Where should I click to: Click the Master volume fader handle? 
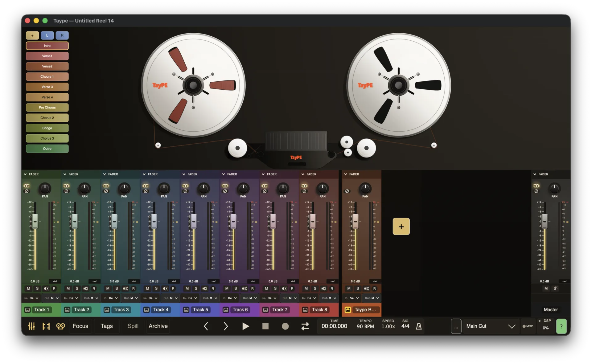(x=545, y=221)
